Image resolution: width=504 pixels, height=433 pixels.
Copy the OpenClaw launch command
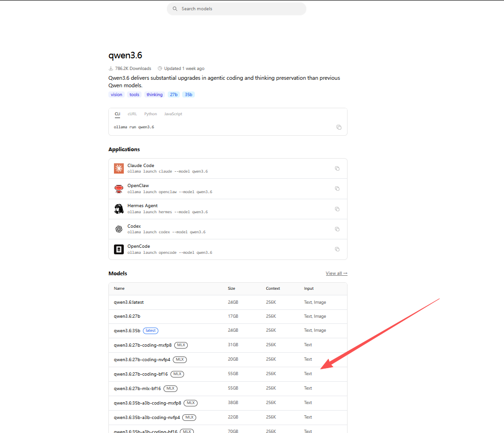[x=337, y=189]
